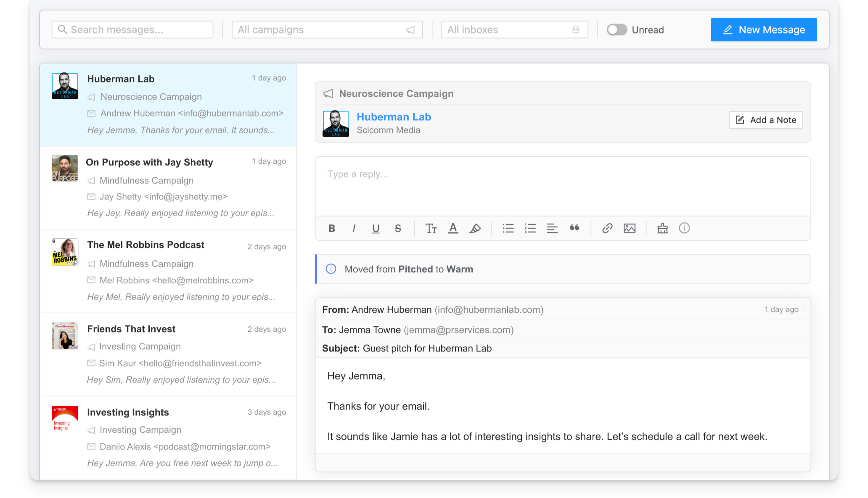
Task: Click the template/stamp icon in toolbar
Action: coord(662,228)
